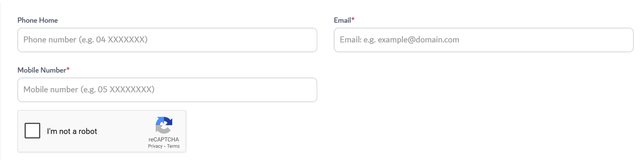Focus the Phone Home input field

point(167,40)
